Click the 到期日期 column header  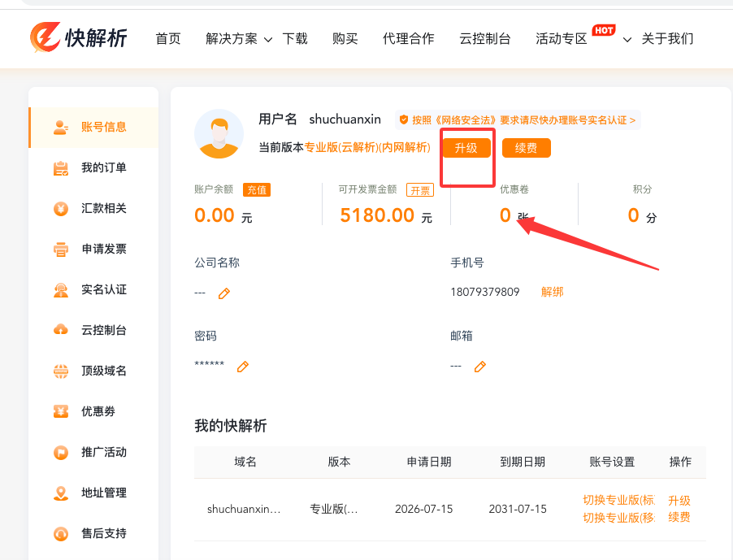(523, 462)
